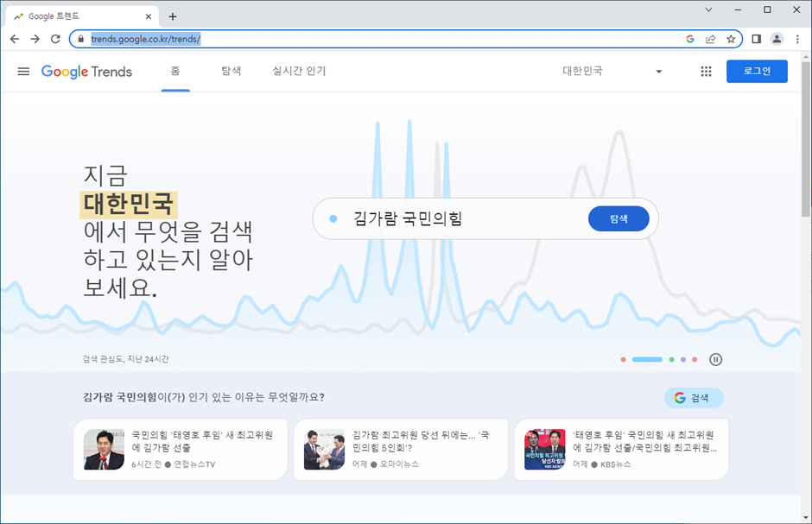Click the Google icon in address bar
Viewport: 812px width, 524px height.
tap(690, 39)
